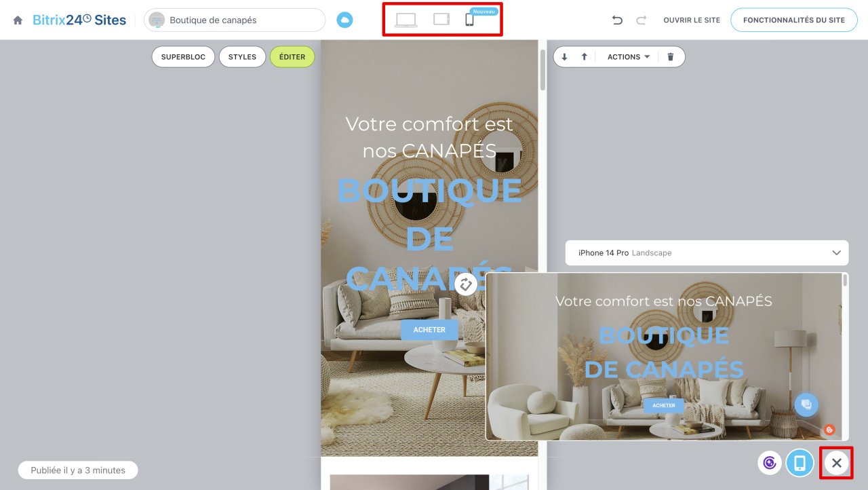Delete the block with trash icon

point(671,57)
